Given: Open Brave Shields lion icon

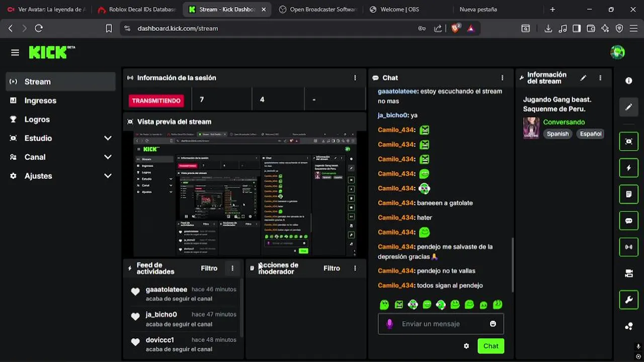Looking at the screenshot, I should coord(455,29).
